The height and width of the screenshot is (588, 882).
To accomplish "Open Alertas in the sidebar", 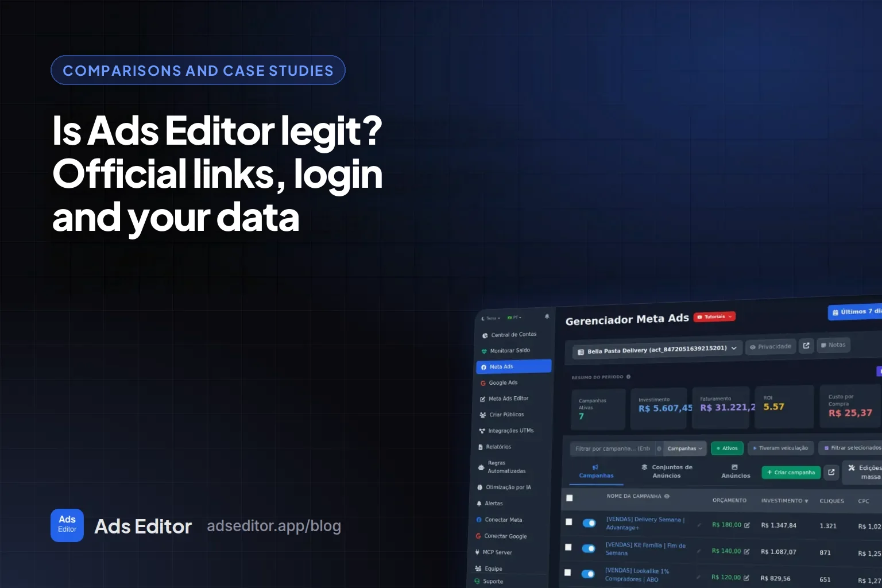I will (x=490, y=504).
